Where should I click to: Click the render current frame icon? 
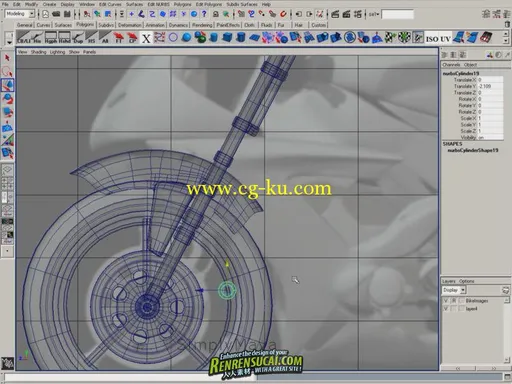(x=335, y=14)
